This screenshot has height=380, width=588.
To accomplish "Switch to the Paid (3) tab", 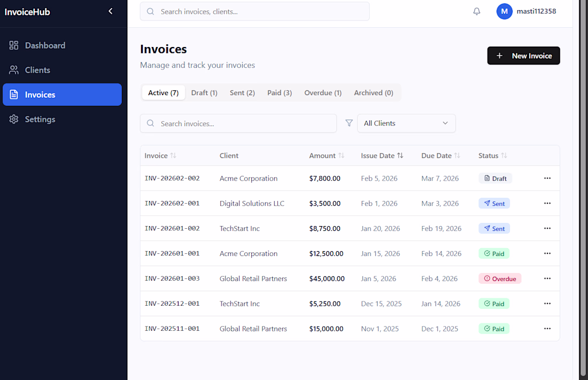I will pyautogui.click(x=280, y=92).
